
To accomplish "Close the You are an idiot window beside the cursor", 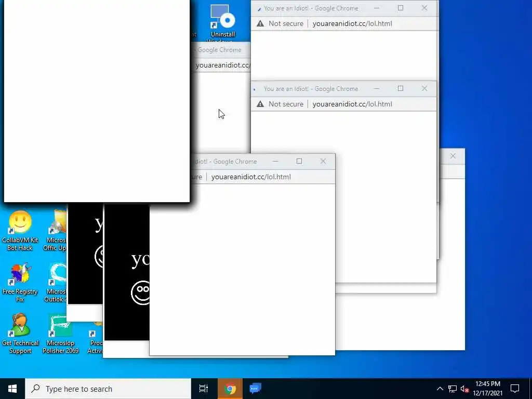I will [424, 88].
